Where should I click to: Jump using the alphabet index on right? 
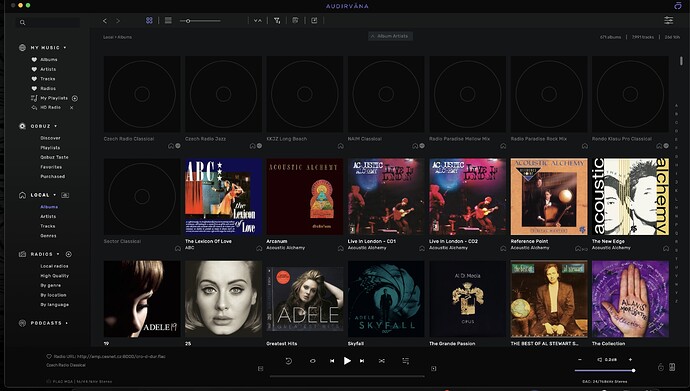pyautogui.click(x=676, y=203)
